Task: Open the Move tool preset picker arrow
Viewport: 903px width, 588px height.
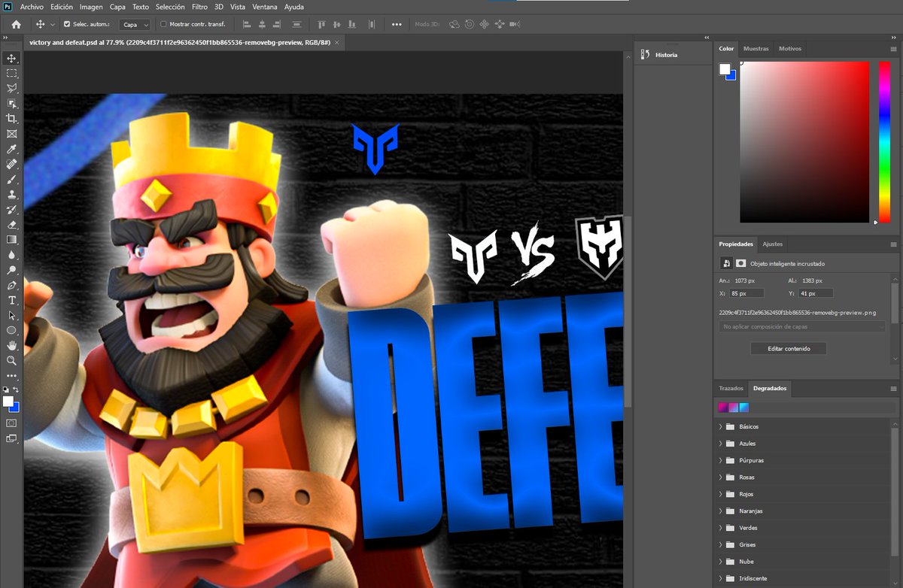Action: pyautogui.click(x=52, y=24)
